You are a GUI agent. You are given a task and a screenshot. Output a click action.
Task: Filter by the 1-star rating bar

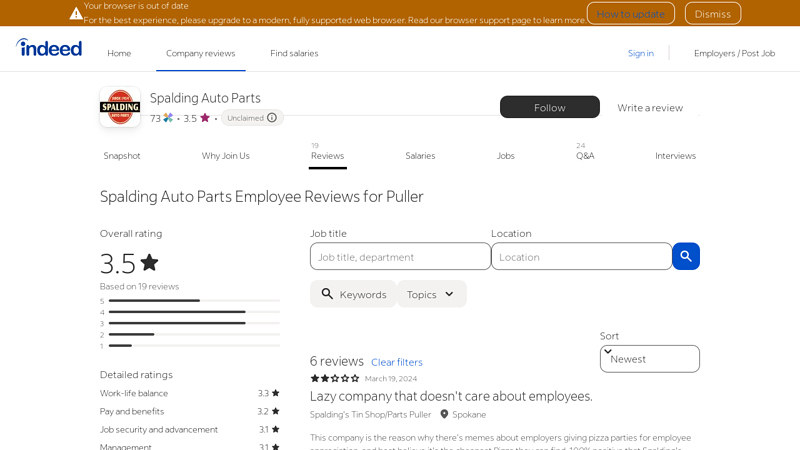[190, 346]
